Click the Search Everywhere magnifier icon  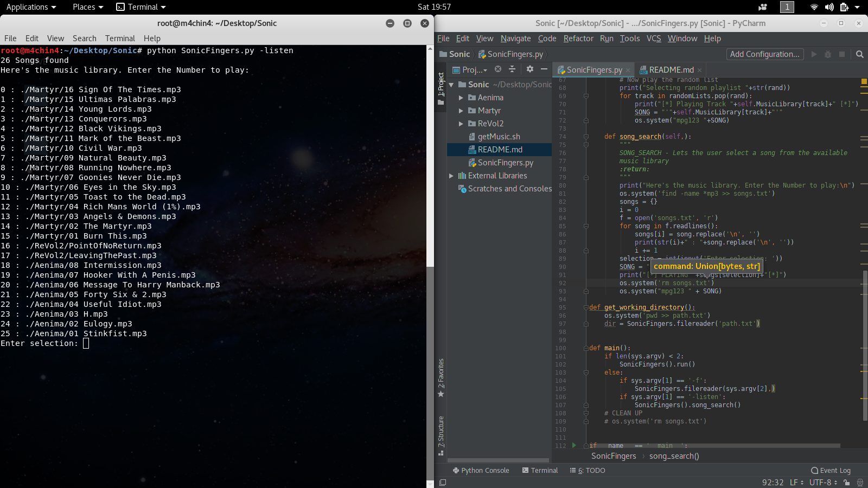click(x=859, y=54)
